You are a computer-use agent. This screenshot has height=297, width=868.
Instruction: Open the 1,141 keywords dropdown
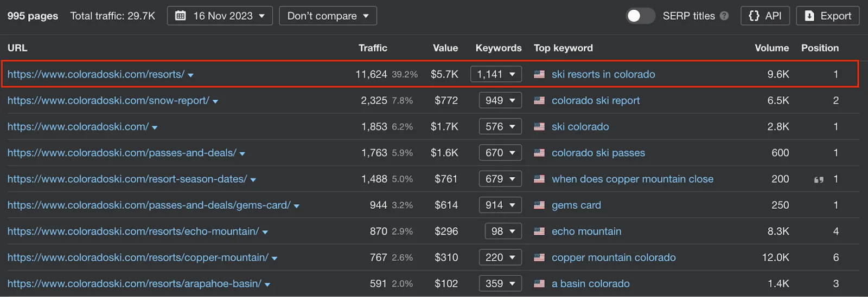(x=496, y=74)
